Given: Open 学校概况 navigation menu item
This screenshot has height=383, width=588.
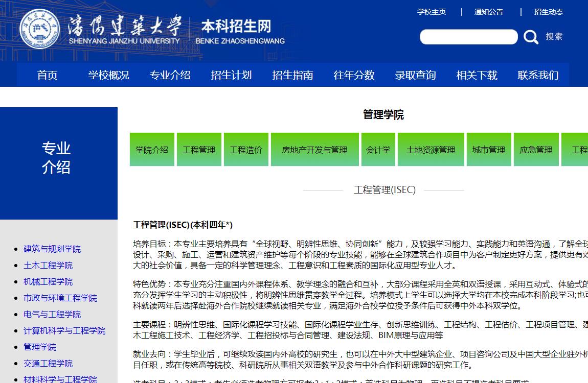Looking at the screenshot, I should click(x=109, y=75).
